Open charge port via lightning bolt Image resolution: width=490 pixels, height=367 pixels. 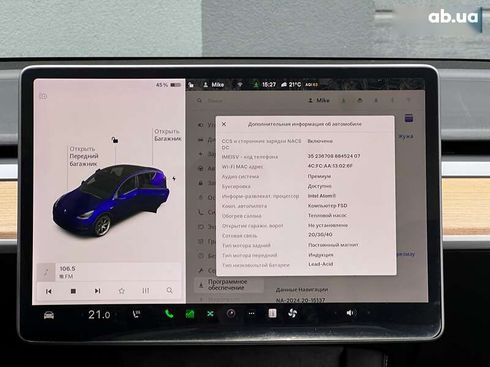(x=174, y=179)
